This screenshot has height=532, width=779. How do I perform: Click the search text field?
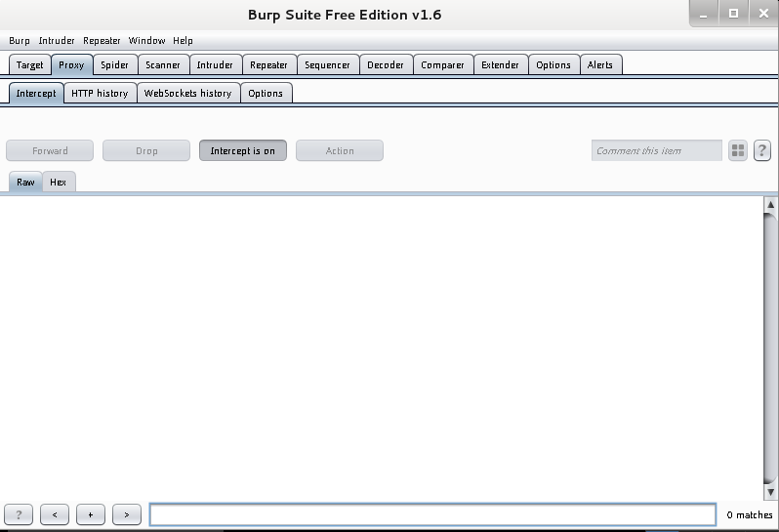click(x=432, y=514)
